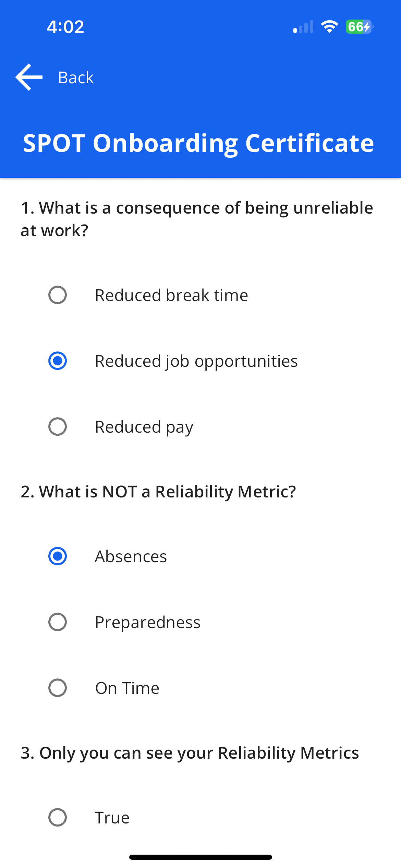Tap the clock showing 4:02
Viewport: 401px width, 868px height.
(x=65, y=27)
